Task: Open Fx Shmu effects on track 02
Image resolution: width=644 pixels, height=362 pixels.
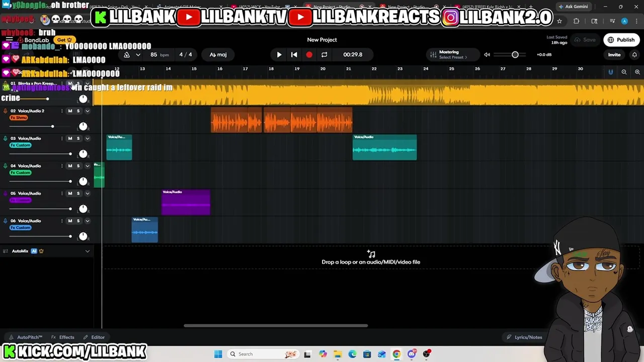Action: point(19,118)
